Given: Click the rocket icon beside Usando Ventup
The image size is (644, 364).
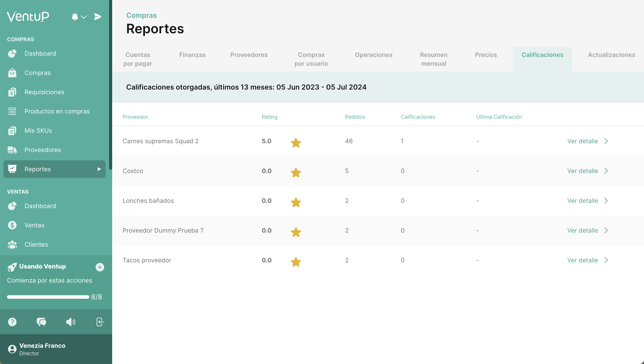Looking at the screenshot, I should pyautogui.click(x=12, y=267).
